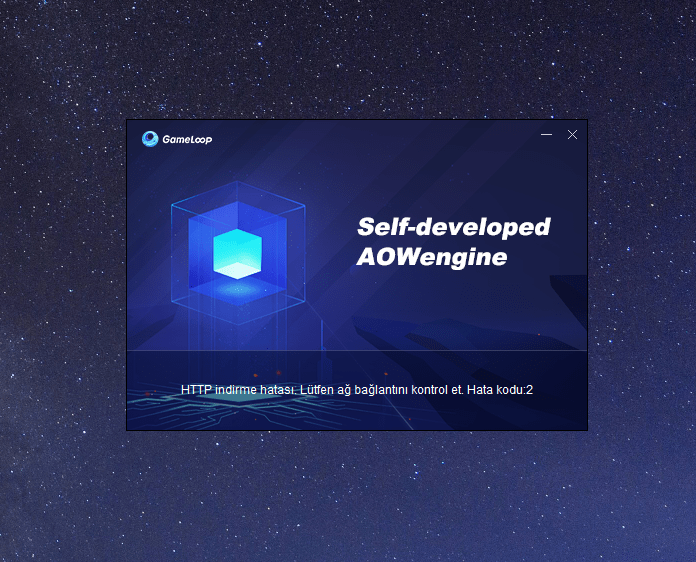Minimize the GameLoop installer window

[x=546, y=135]
